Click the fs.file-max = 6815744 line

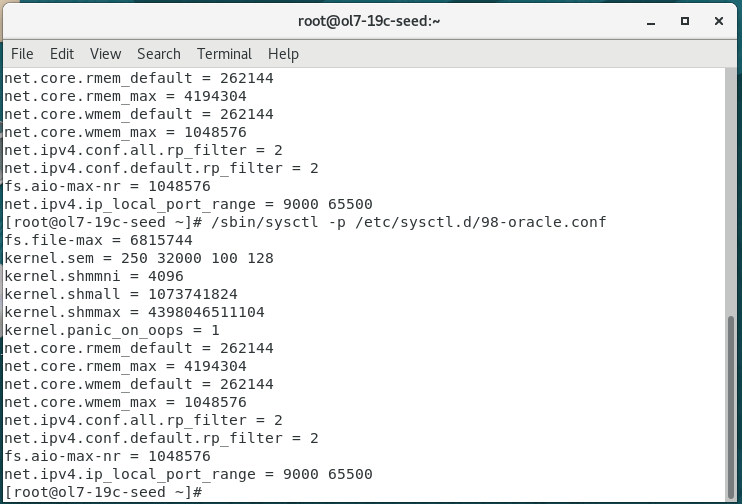(x=98, y=240)
